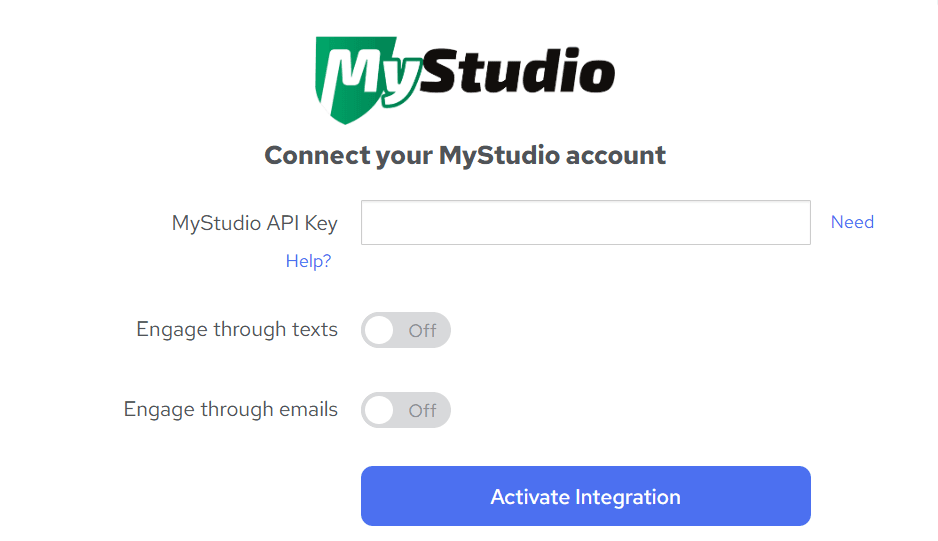Image resolution: width=938 pixels, height=541 pixels.
Task: Follow the Need link beside API field
Action: coord(852,222)
